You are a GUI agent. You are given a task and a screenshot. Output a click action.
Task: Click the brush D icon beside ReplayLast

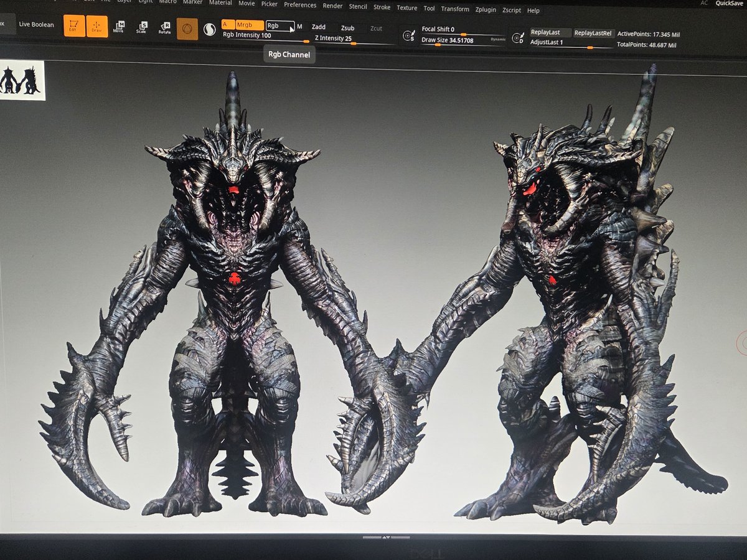point(517,38)
